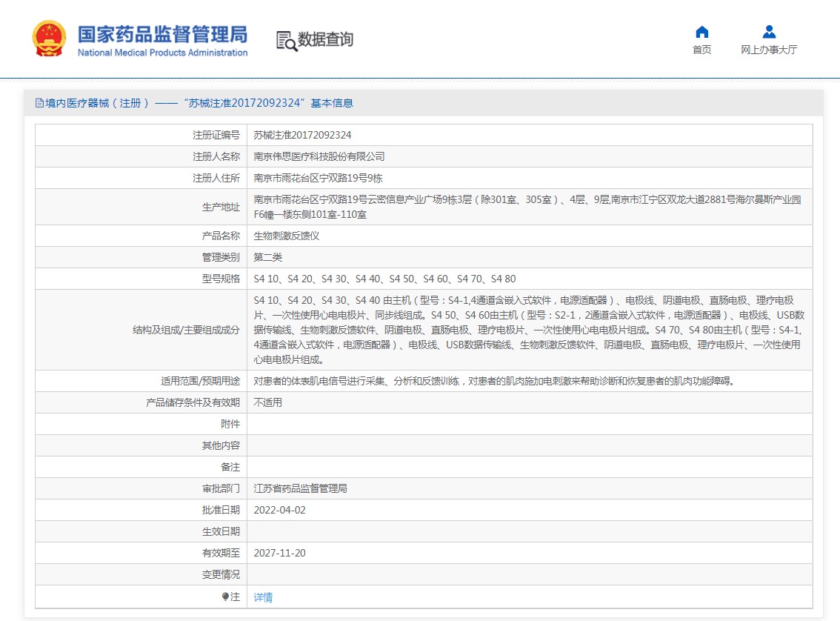840x621 pixels.
Task: Click the 型号规格 label
Action: (221, 279)
